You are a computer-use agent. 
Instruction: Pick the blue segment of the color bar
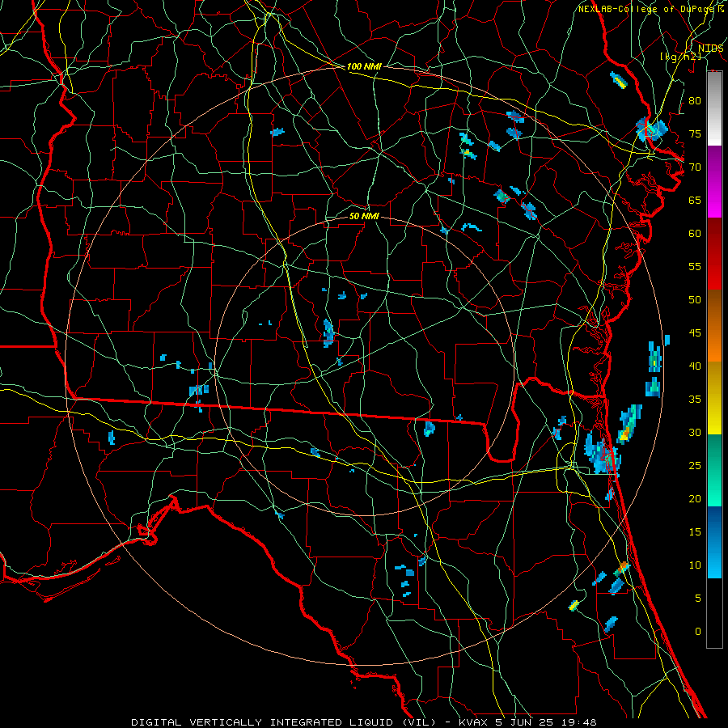[714, 542]
